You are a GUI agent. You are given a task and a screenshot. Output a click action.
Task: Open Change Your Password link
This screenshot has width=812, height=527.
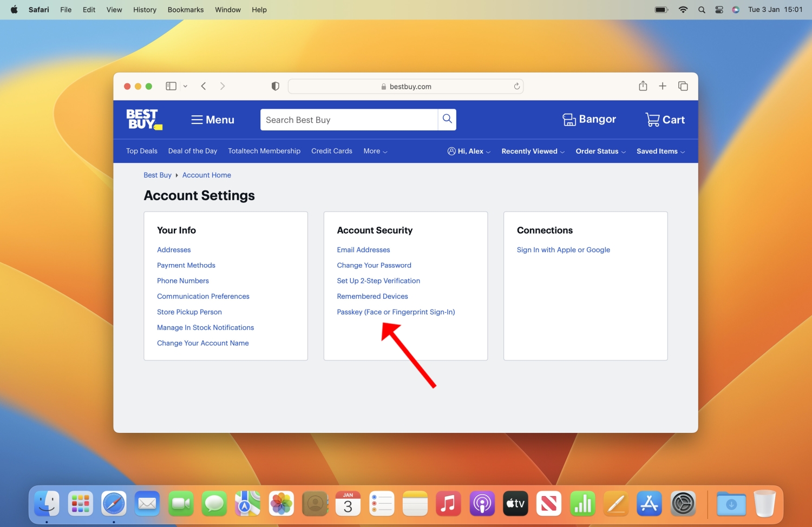click(x=374, y=265)
